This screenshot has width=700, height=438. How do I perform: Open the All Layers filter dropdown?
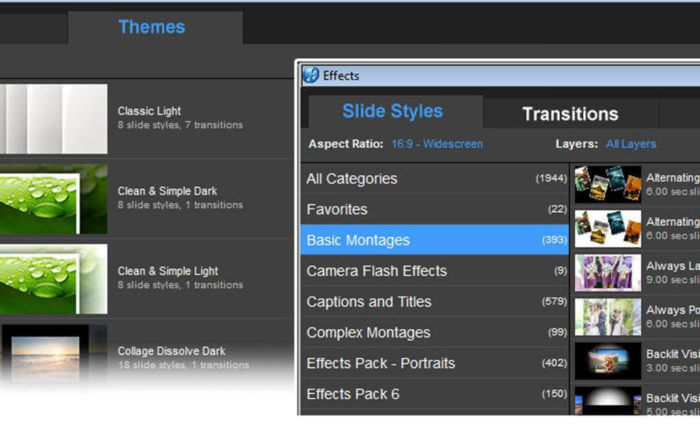coord(631,144)
